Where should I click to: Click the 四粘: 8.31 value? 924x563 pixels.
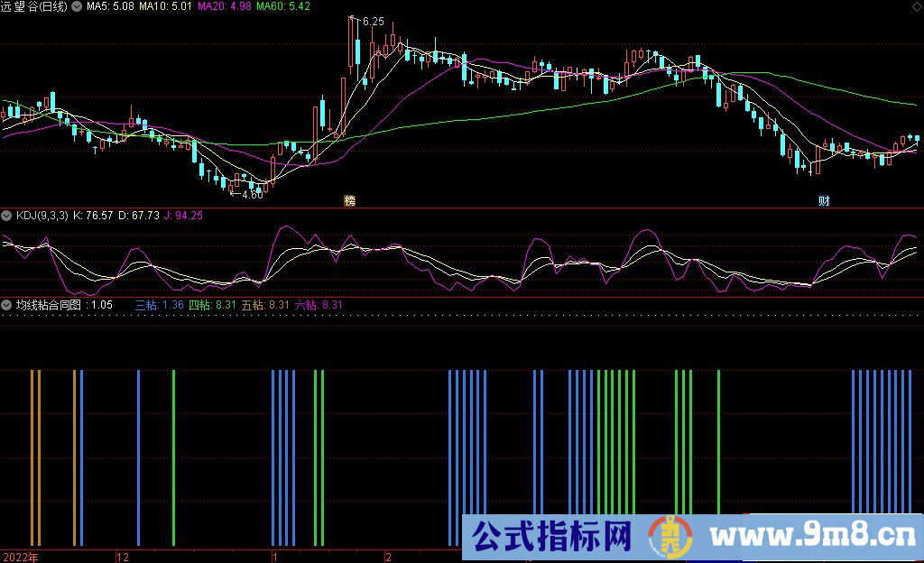point(212,305)
